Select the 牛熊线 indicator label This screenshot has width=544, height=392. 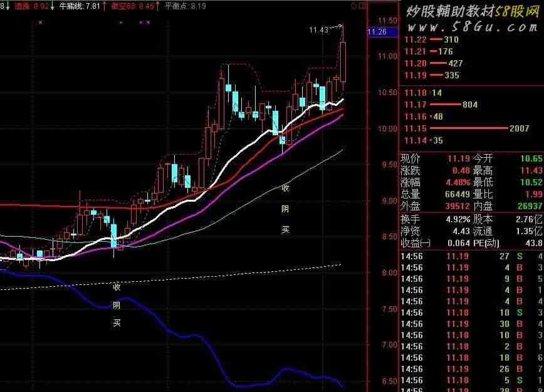71,6
